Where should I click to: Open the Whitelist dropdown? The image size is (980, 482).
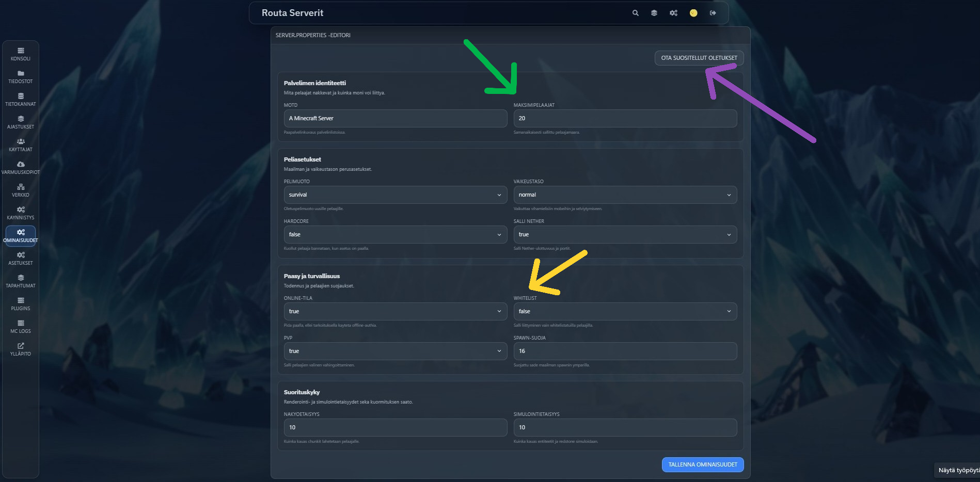(x=625, y=312)
